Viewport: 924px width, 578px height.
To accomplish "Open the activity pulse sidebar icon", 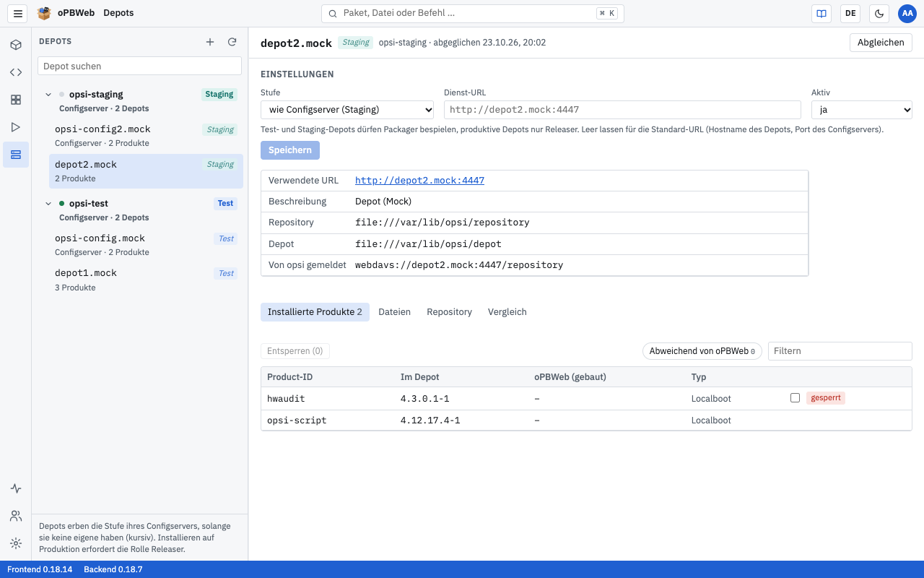I will tap(16, 488).
